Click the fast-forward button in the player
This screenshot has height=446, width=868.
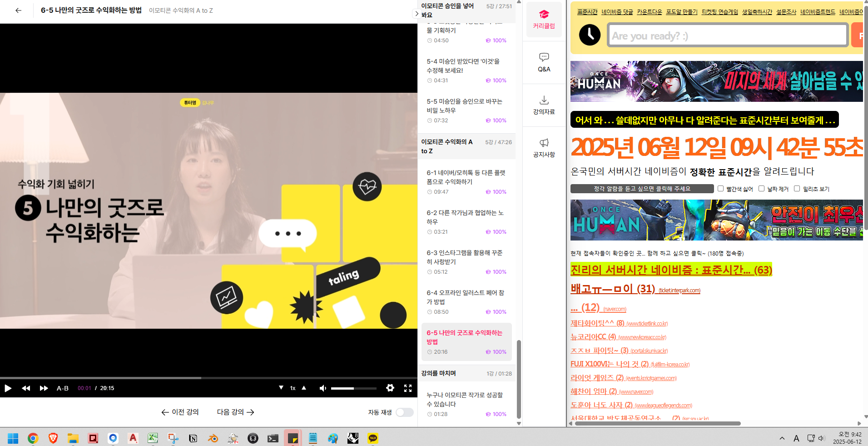point(44,388)
